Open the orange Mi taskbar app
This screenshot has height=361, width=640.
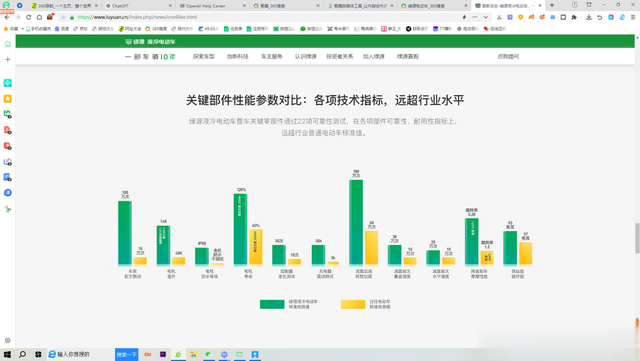coord(148,354)
